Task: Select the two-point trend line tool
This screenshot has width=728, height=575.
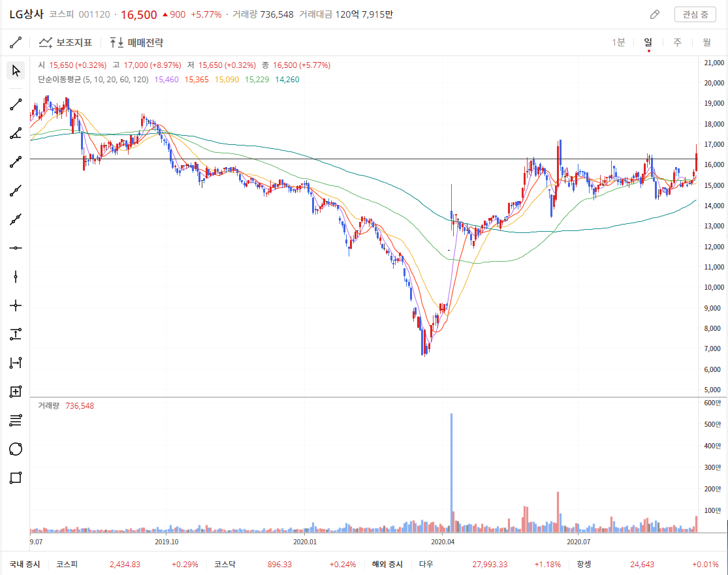Action: pos(16,105)
